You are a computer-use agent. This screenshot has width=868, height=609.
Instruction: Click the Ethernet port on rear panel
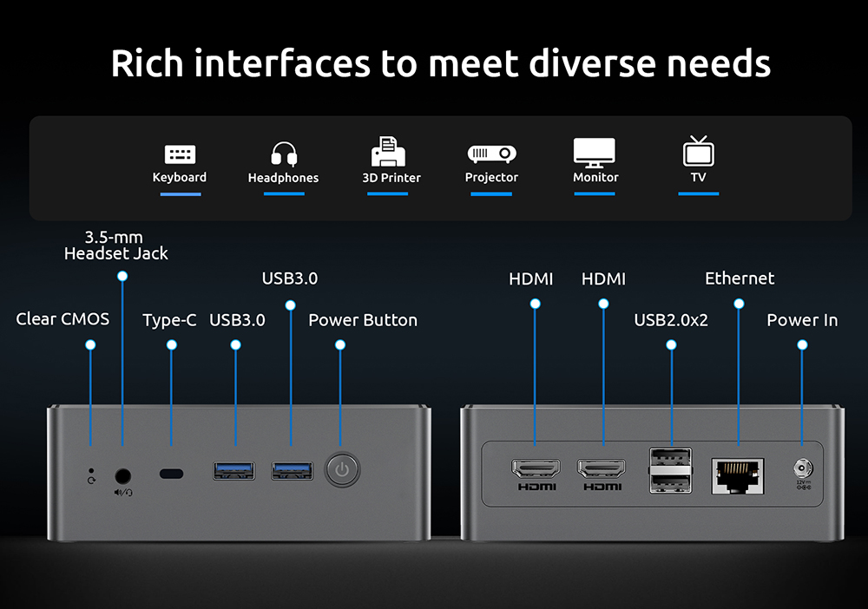click(738, 475)
